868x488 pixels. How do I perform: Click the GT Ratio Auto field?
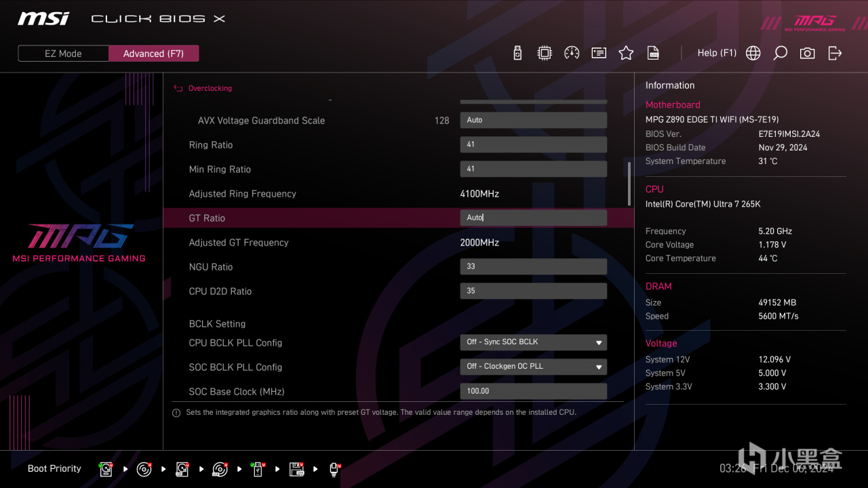point(533,218)
